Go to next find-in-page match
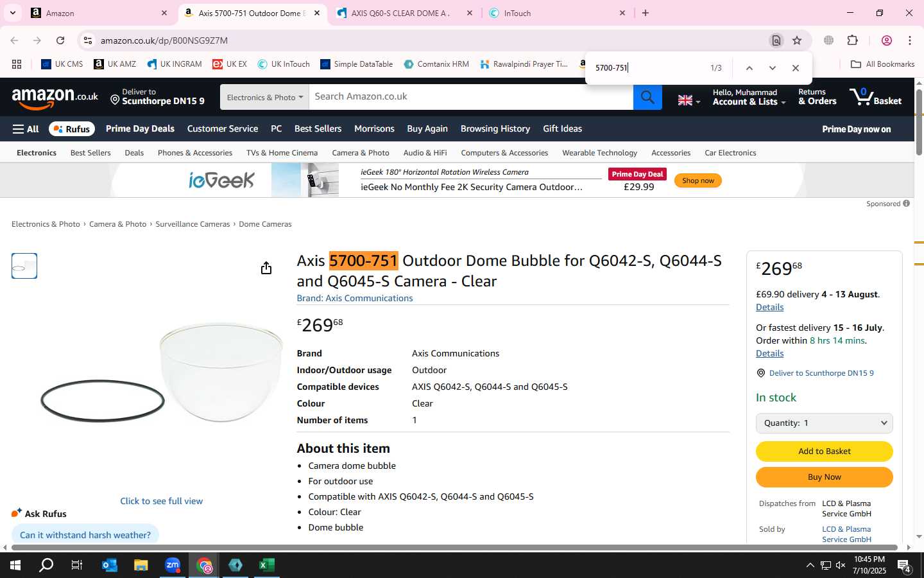This screenshot has width=924, height=578. pos(773,68)
